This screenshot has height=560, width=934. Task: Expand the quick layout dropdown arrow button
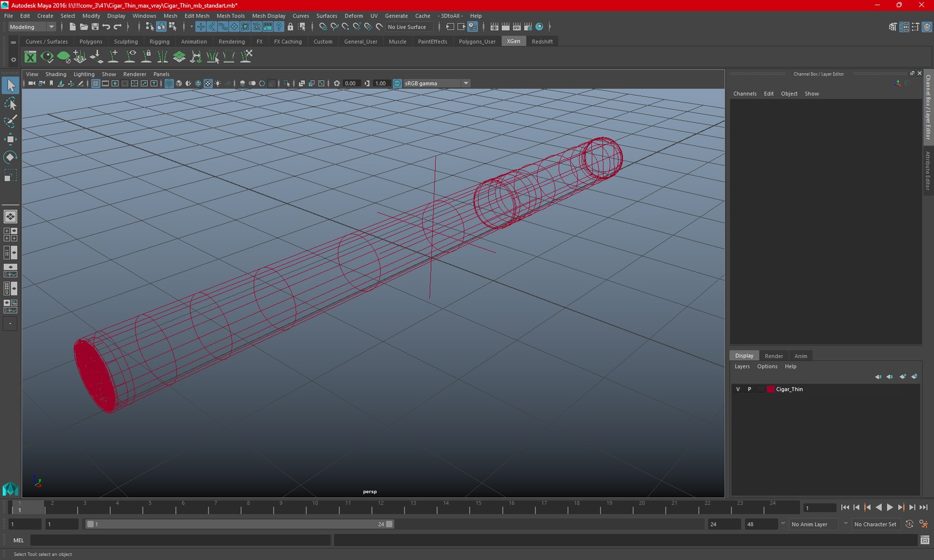tap(10, 324)
